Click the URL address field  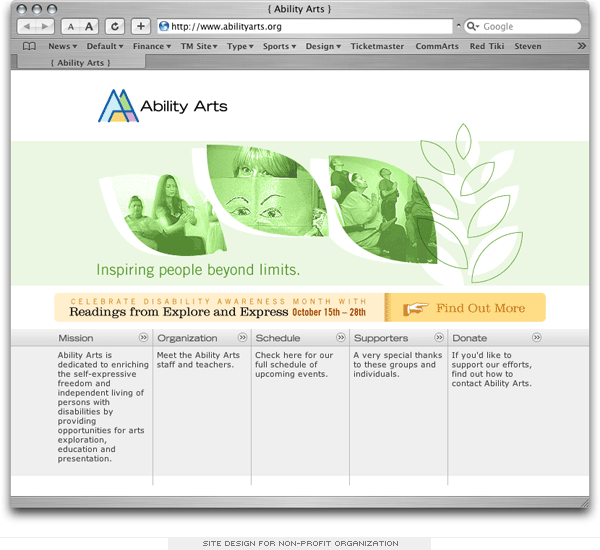tap(305, 26)
